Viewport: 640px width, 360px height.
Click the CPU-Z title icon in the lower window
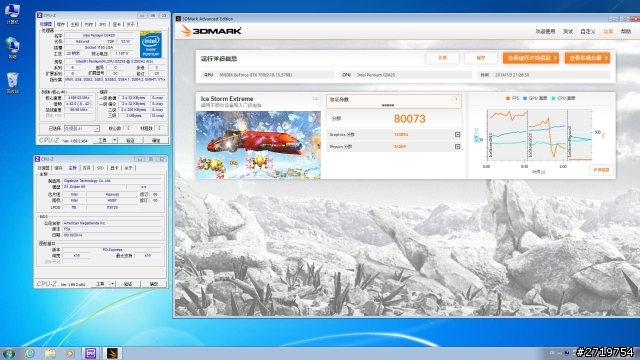(37, 159)
